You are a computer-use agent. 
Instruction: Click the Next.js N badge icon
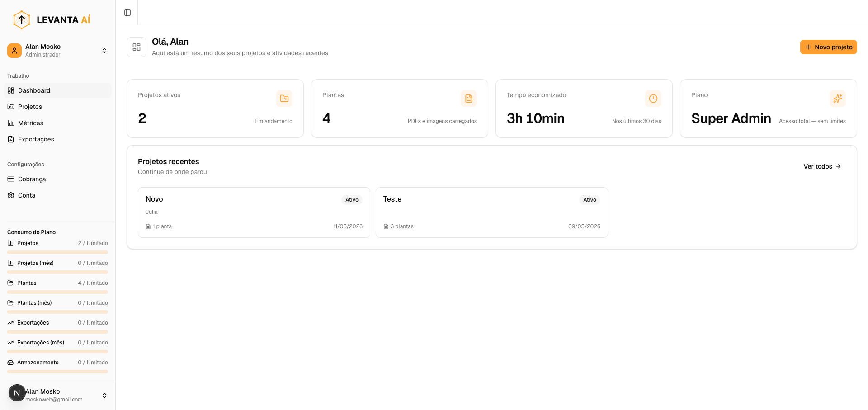tap(17, 393)
